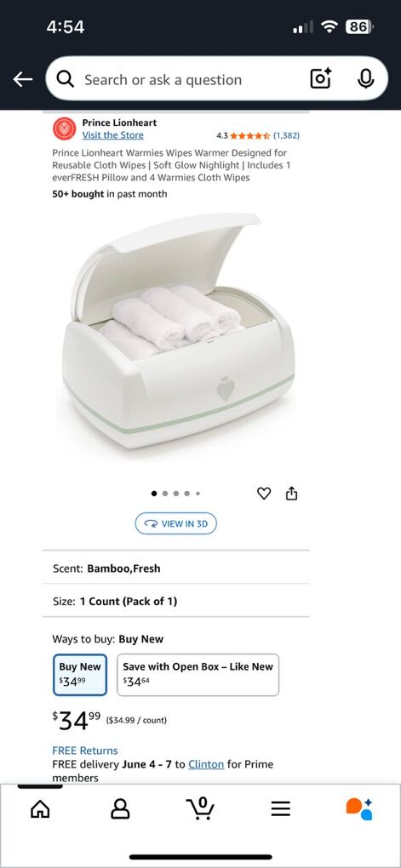Change delivery location Clinton link
401x868 pixels.
(x=206, y=764)
